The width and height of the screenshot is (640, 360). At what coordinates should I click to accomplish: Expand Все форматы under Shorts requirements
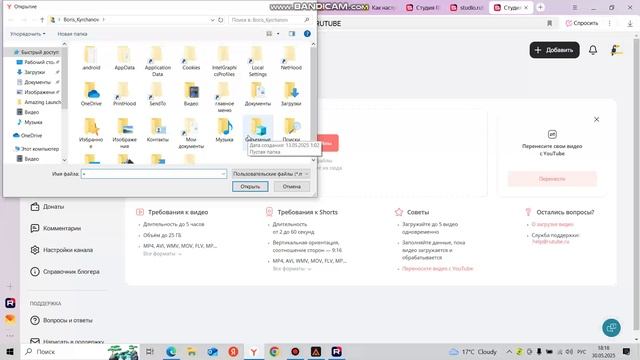291,269
